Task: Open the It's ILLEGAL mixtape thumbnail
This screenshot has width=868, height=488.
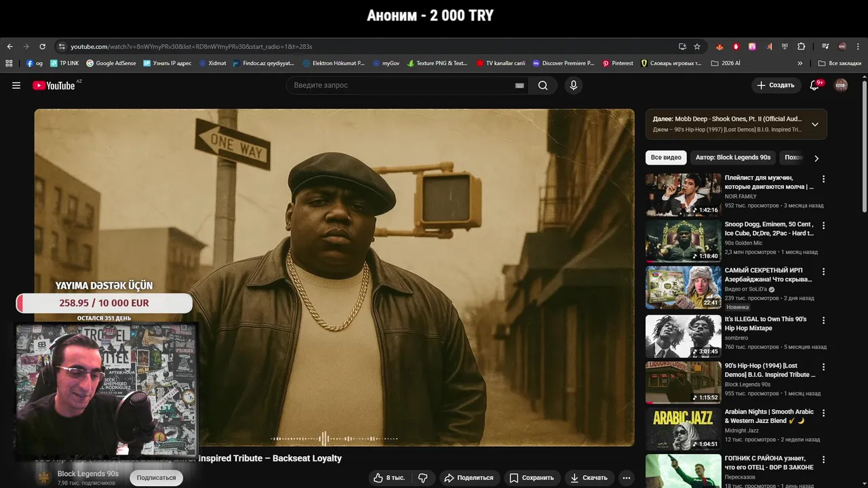Action: tap(684, 335)
